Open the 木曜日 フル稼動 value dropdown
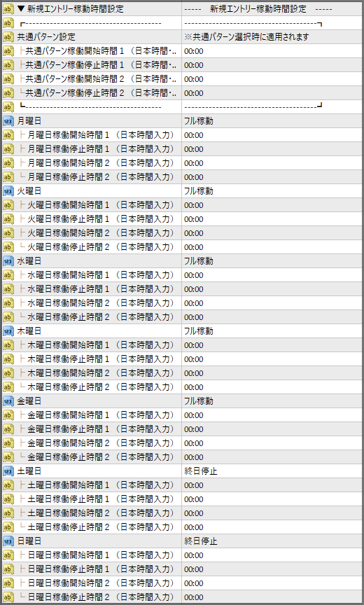 (272, 331)
